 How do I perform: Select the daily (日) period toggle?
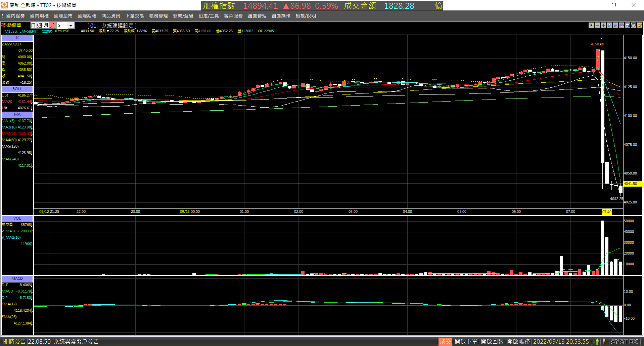[x=33, y=25]
